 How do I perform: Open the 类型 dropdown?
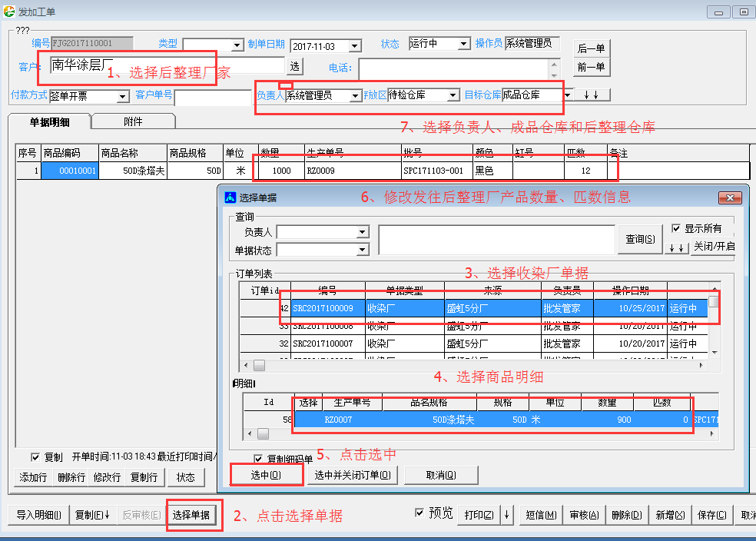tap(237, 45)
